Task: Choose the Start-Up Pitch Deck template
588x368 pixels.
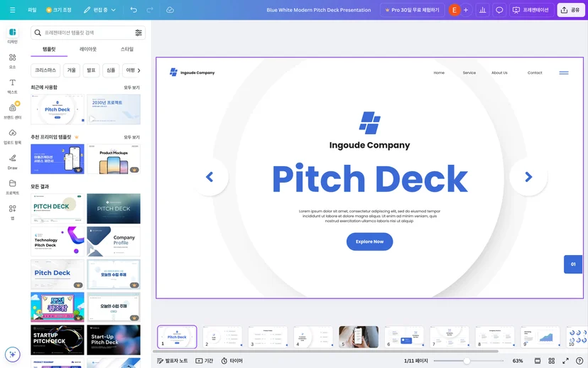Action: (x=114, y=340)
